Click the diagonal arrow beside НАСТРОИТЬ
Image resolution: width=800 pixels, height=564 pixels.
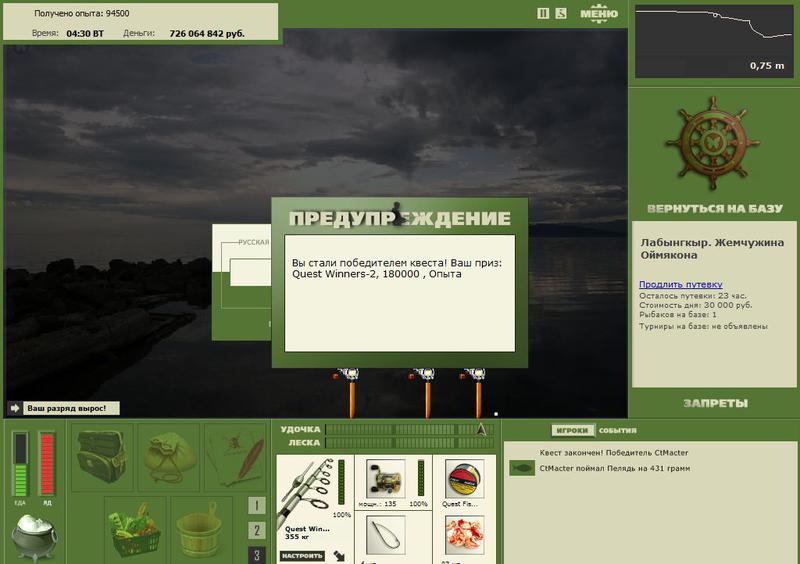[339, 556]
